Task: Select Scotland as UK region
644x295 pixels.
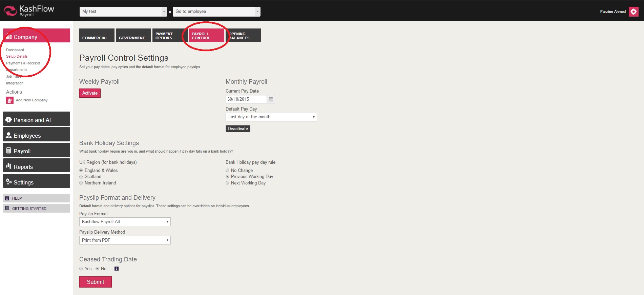Action: click(81, 177)
